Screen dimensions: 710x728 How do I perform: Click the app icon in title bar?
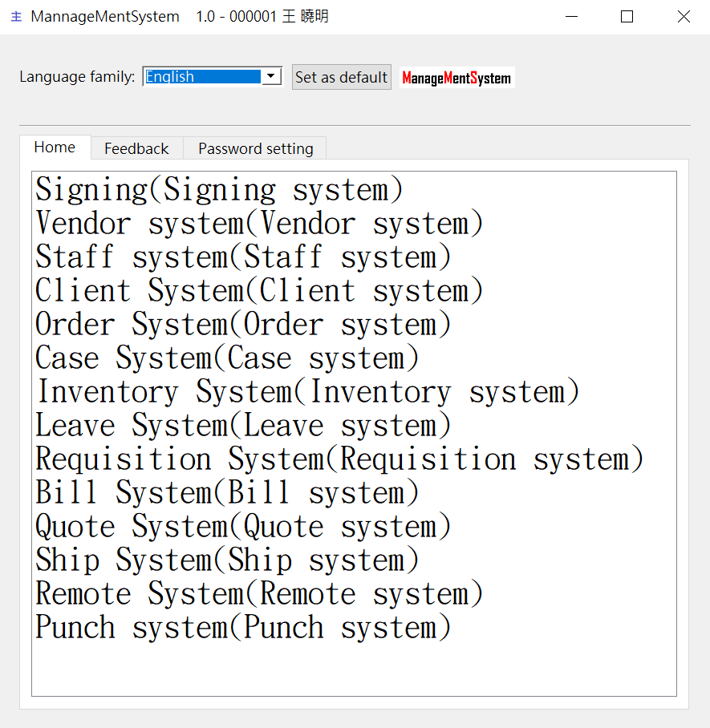pos(16,17)
